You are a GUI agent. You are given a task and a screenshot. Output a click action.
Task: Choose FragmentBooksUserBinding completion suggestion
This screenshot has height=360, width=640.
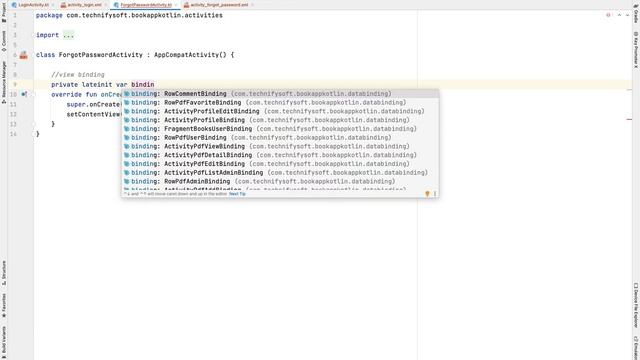coord(280,129)
